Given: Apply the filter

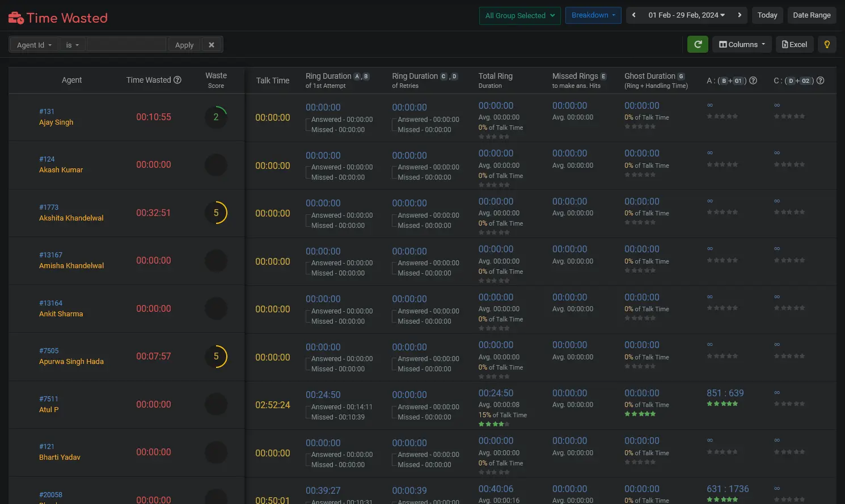Looking at the screenshot, I should [x=184, y=45].
